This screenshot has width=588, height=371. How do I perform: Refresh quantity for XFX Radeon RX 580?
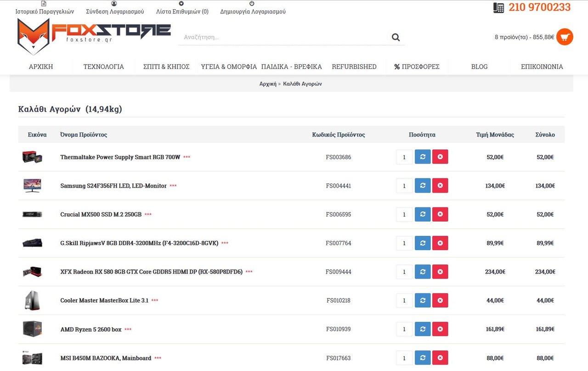click(423, 272)
